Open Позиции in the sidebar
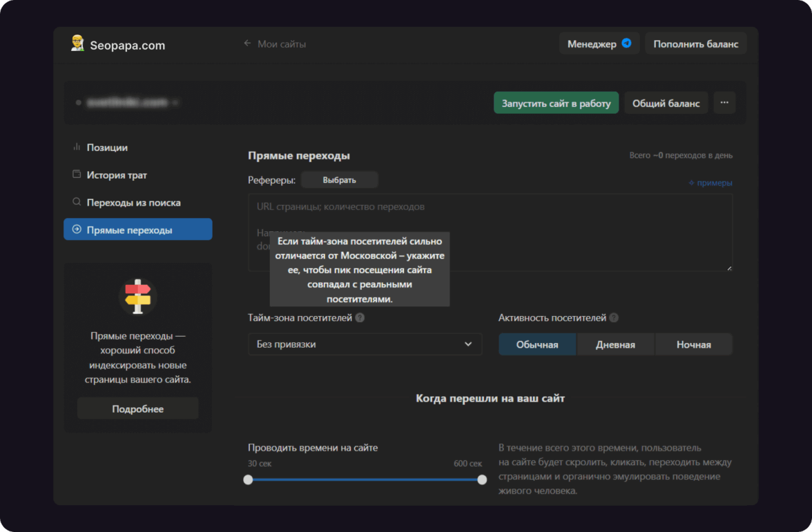Image resolution: width=812 pixels, height=532 pixels. click(x=107, y=148)
